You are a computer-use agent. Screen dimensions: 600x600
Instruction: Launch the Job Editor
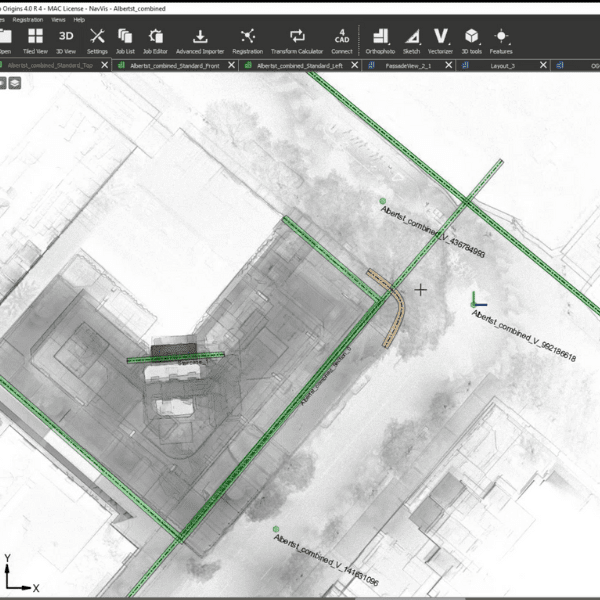[x=155, y=39]
